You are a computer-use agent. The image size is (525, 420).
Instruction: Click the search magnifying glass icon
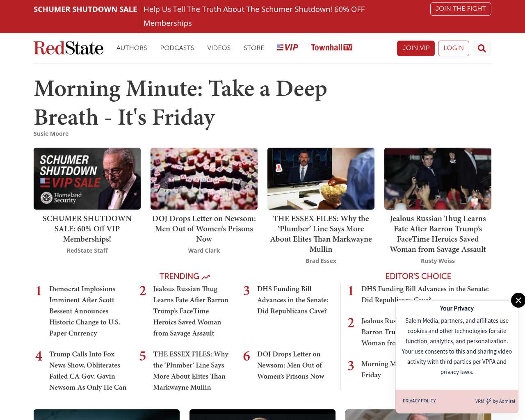point(482,48)
